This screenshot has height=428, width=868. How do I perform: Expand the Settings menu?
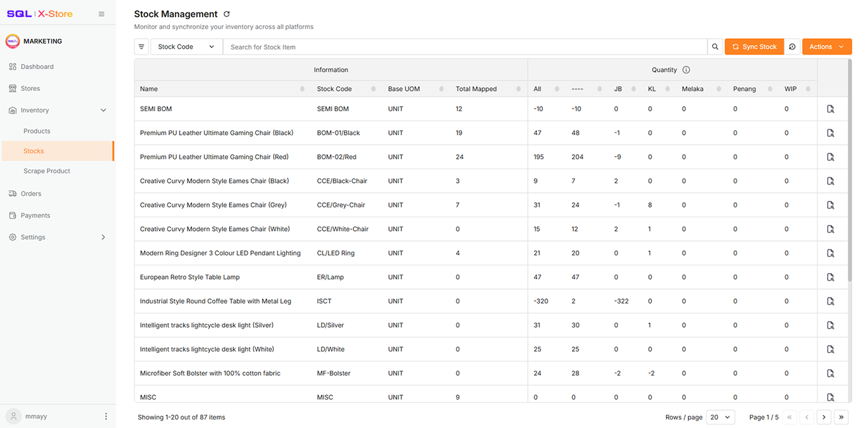point(57,237)
